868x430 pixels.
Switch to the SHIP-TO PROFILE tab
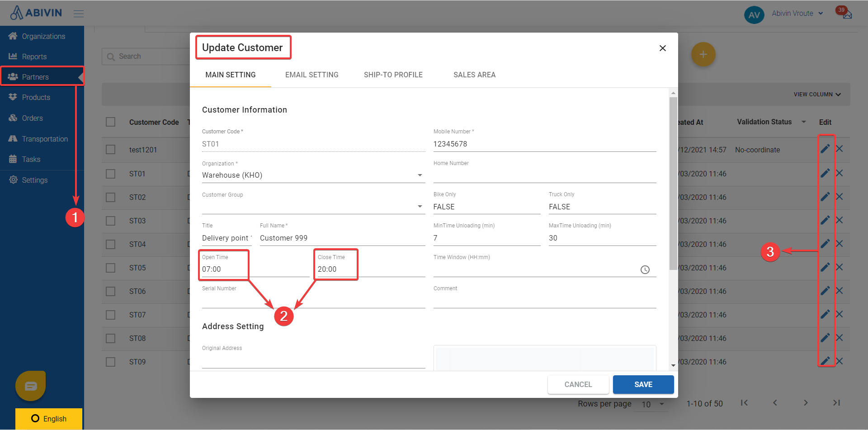393,75
